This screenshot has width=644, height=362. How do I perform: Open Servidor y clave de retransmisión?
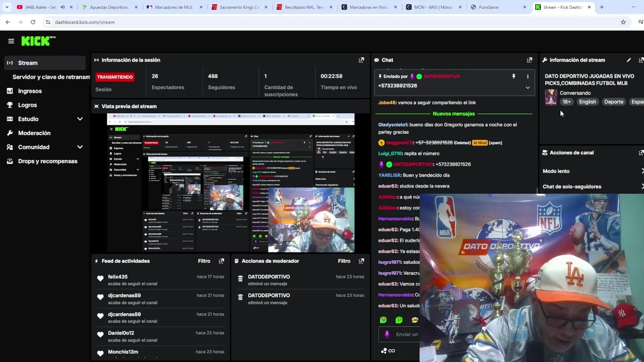tap(51, 77)
